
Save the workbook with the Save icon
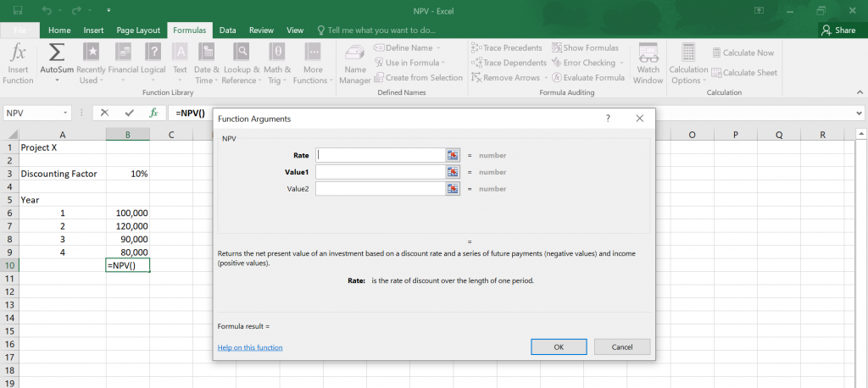[18, 10]
